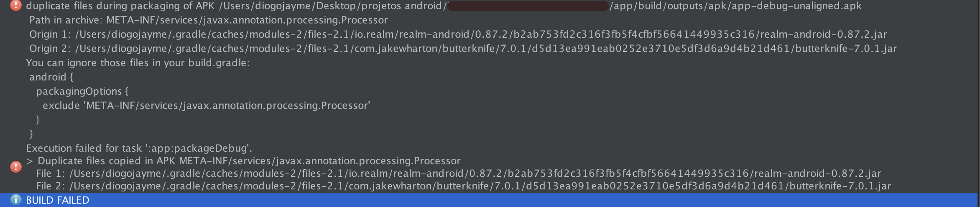Click the File 1 realm-android jar line

pos(459,173)
